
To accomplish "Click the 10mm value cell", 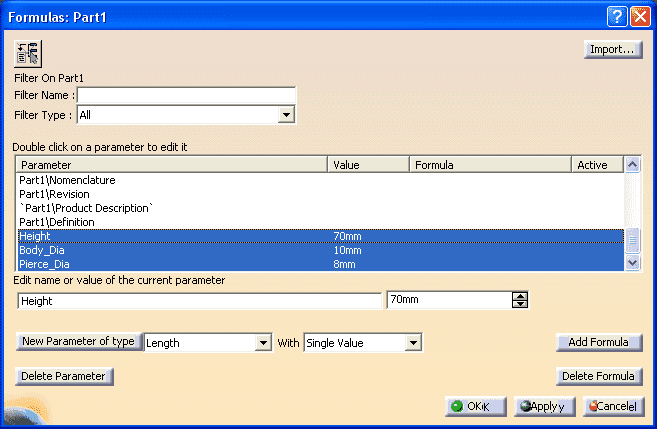I will tap(347, 250).
